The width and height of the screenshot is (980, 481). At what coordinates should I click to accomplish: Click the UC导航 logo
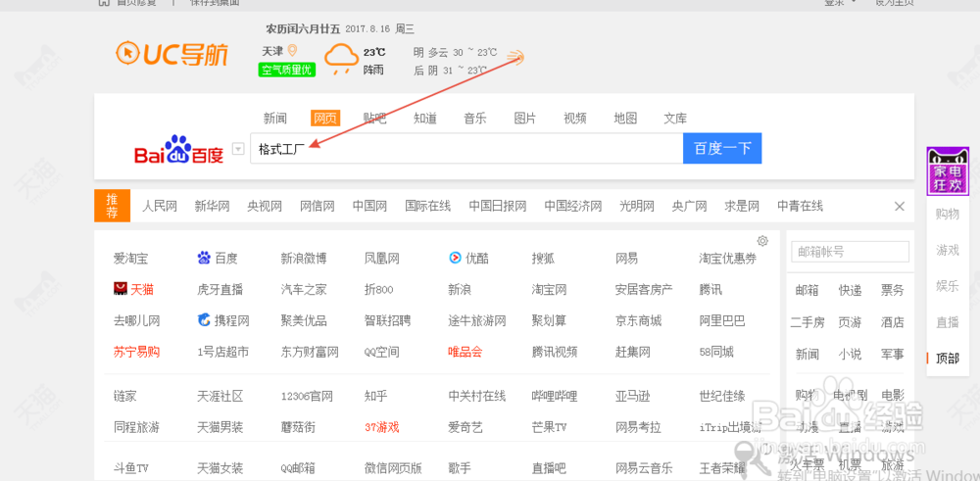pyautogui.click(x=171, y=54)
